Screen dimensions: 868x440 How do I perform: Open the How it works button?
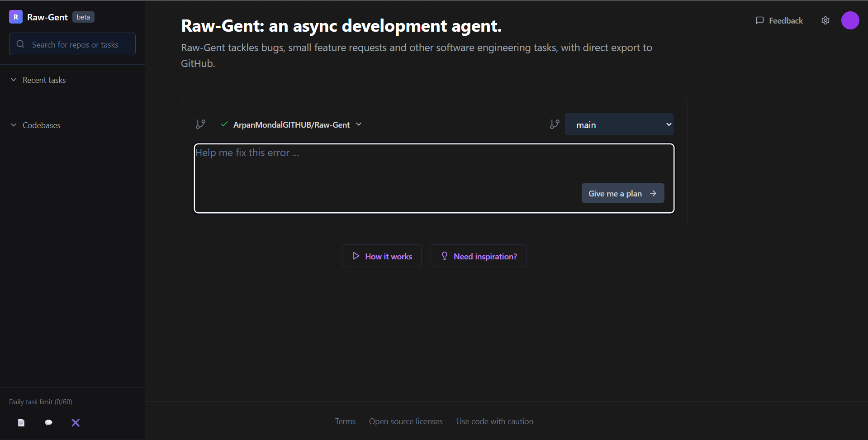click(382, 256)
